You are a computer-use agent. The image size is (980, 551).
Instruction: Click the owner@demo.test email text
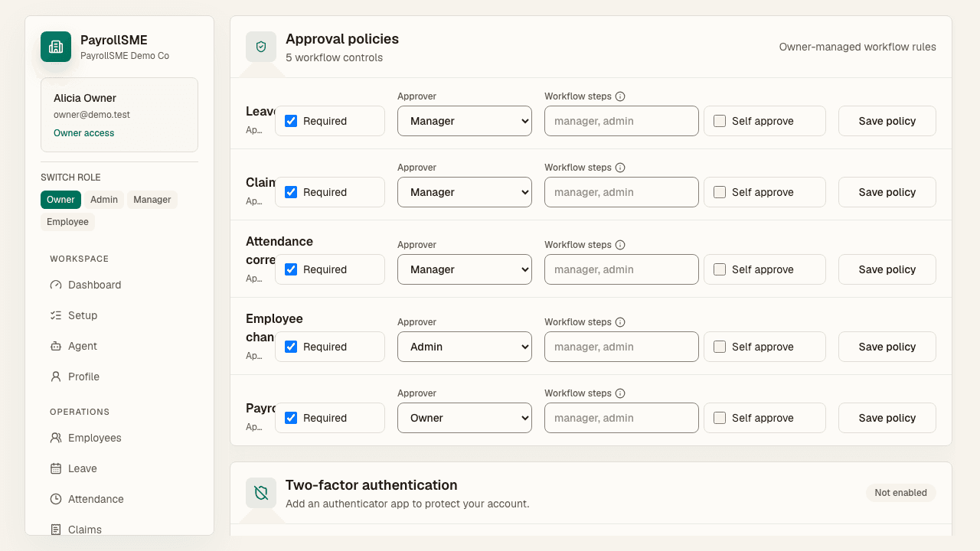click(x=92, y=115)
